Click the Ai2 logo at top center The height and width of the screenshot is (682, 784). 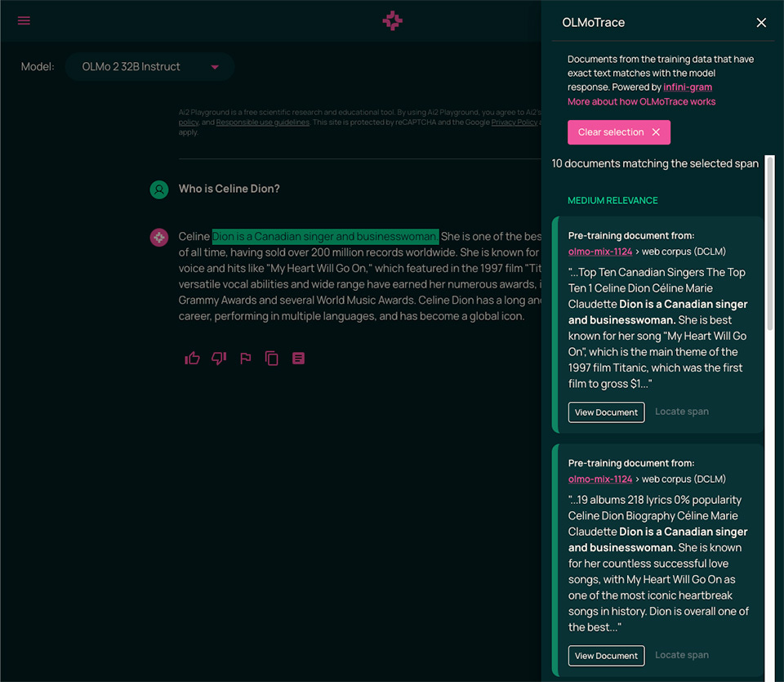coord(392,20)
